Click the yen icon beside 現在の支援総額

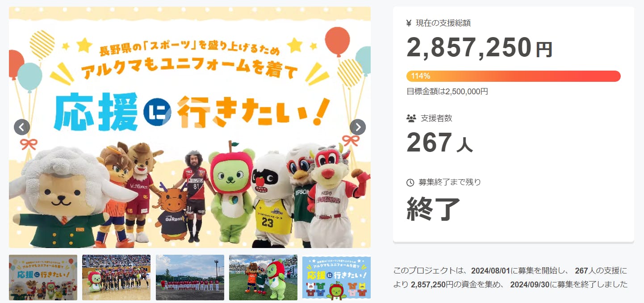pos(409,23)
